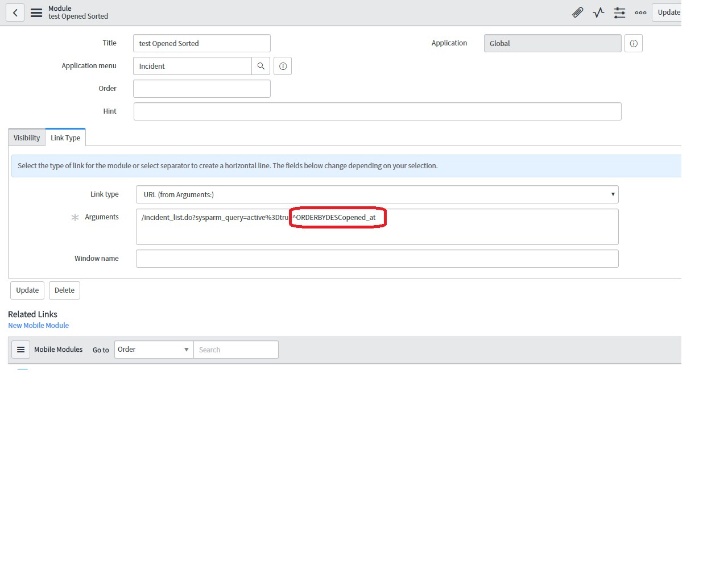Open the Link type dropdown
728x582 pixels.
tap(377, 194)
